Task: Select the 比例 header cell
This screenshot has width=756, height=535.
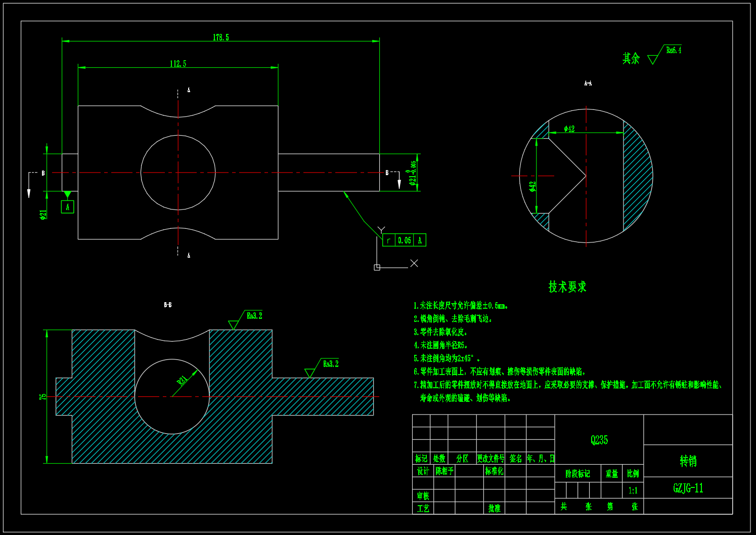Action: [633, 474]
